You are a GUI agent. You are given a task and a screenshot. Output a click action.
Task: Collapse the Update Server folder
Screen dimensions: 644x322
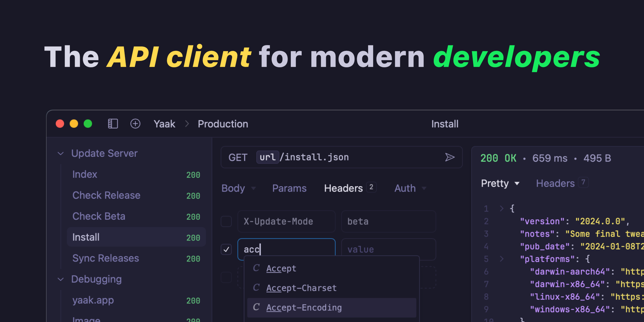pos(61,153)
